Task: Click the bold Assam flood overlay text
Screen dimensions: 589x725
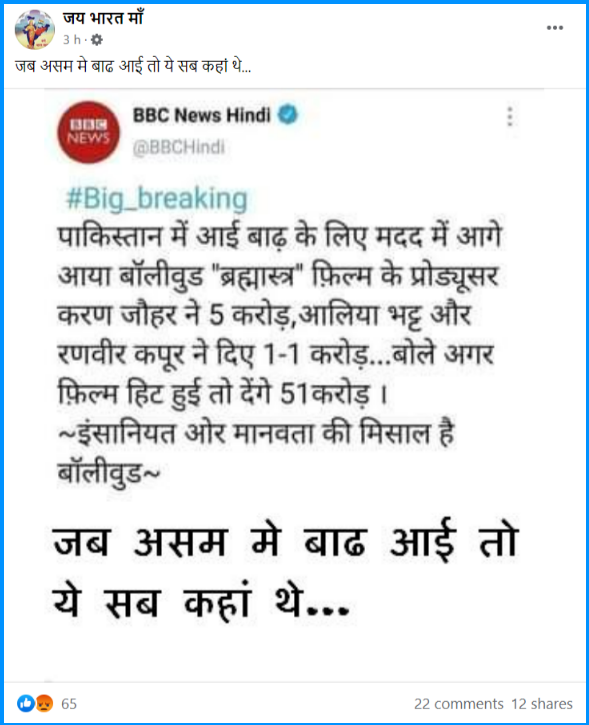Action: 285,570
